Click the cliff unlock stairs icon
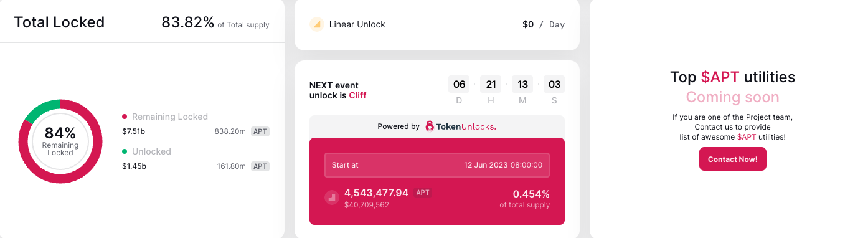 [332, 198]
